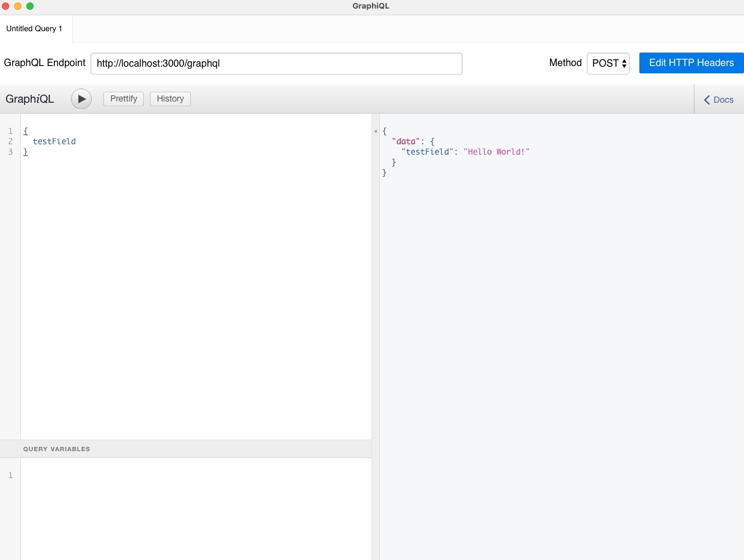Click GraphiQL in the window title bar
The image size is (744, 560).
pyautogui.click(x=370, y=6)
